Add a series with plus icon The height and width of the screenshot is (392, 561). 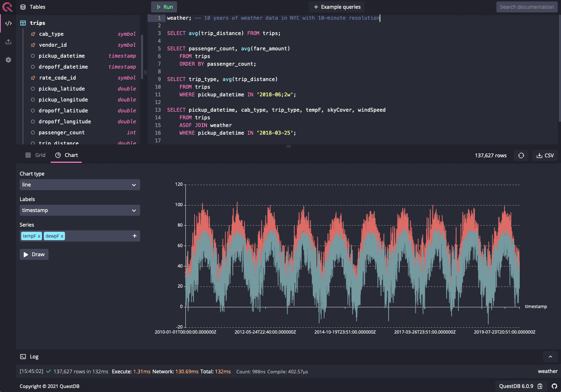134,236
